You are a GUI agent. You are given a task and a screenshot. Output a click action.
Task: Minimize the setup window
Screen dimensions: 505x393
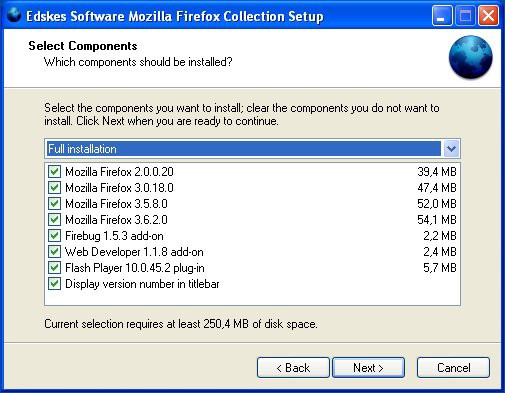point(442,15)
